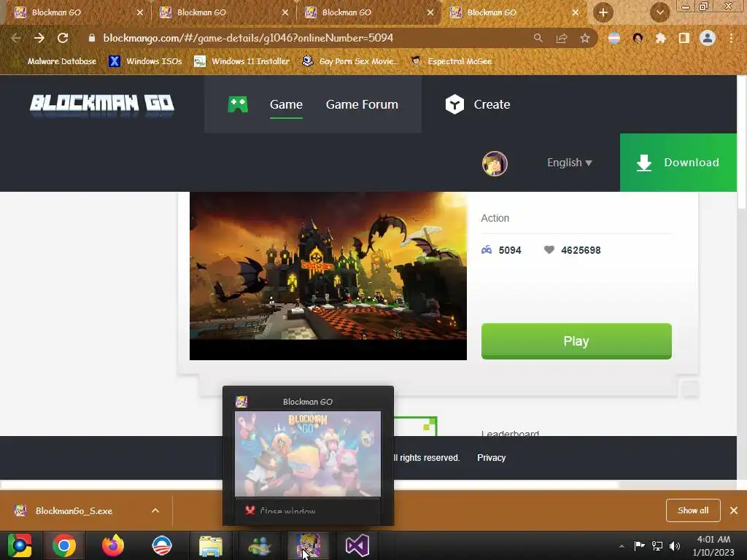
Task: Select the Game navigation item
Action: click(286, 104)
